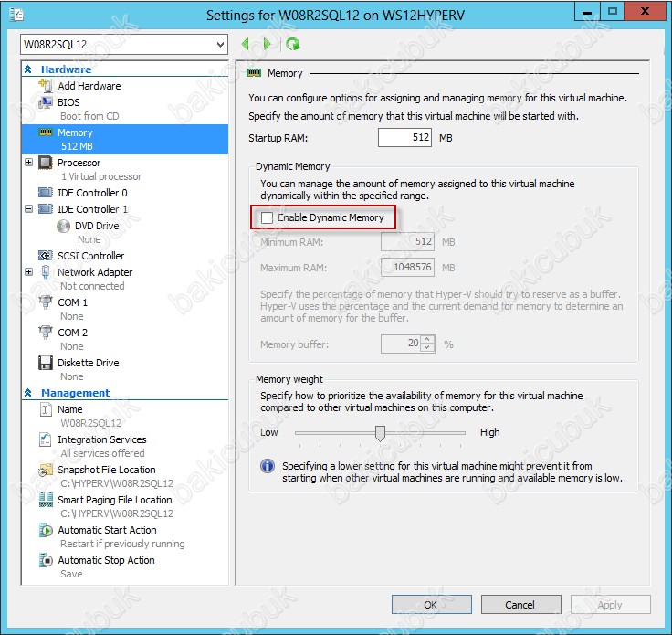
Task: Click the 'Boot from CD' BIOS text
Action: tap(89, 116)
